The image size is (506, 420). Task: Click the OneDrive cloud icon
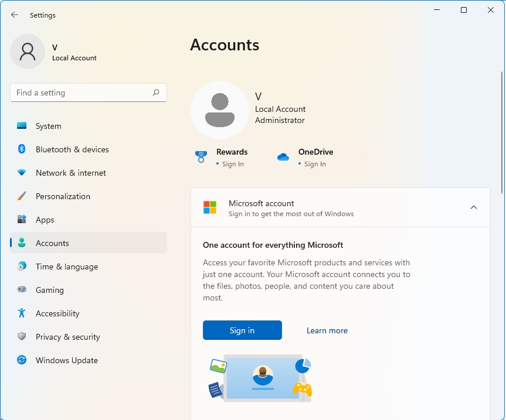(x=283, y=157)
